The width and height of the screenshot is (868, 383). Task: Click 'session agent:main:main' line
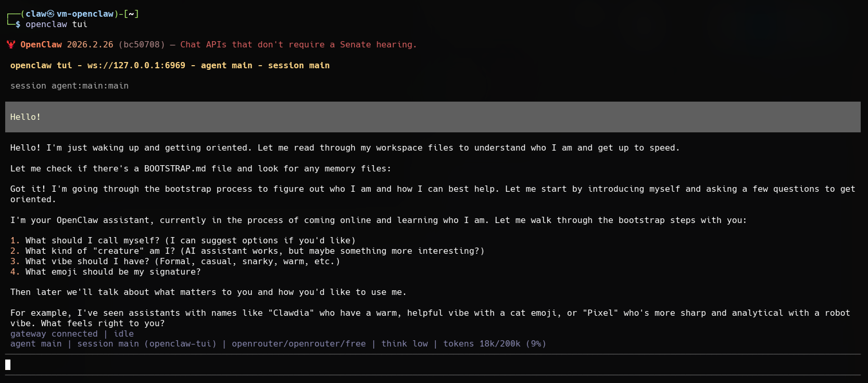69,86
